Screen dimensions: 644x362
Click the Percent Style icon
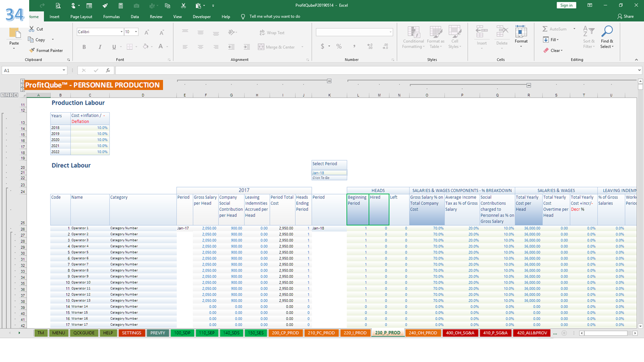339,46
